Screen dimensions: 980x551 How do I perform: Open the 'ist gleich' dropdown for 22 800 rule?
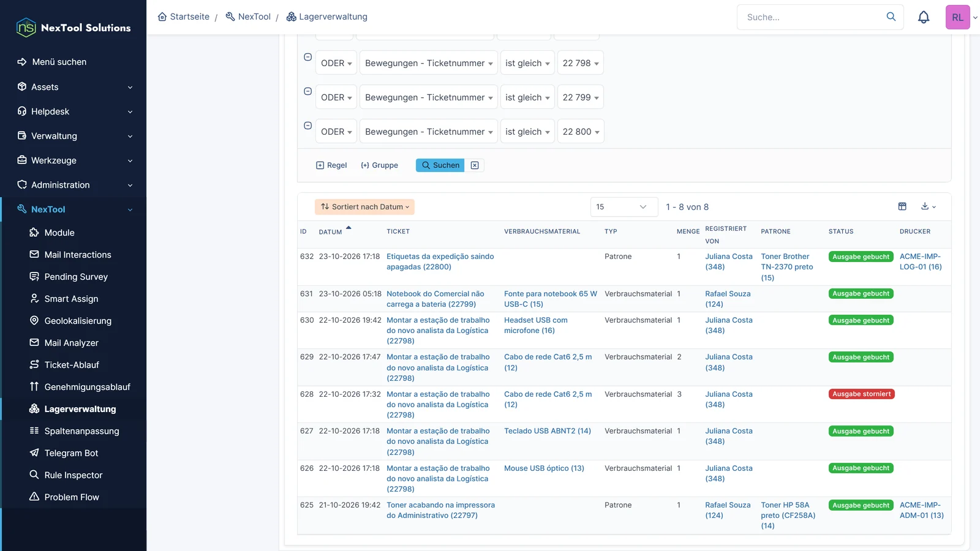[x=527, y=132]
